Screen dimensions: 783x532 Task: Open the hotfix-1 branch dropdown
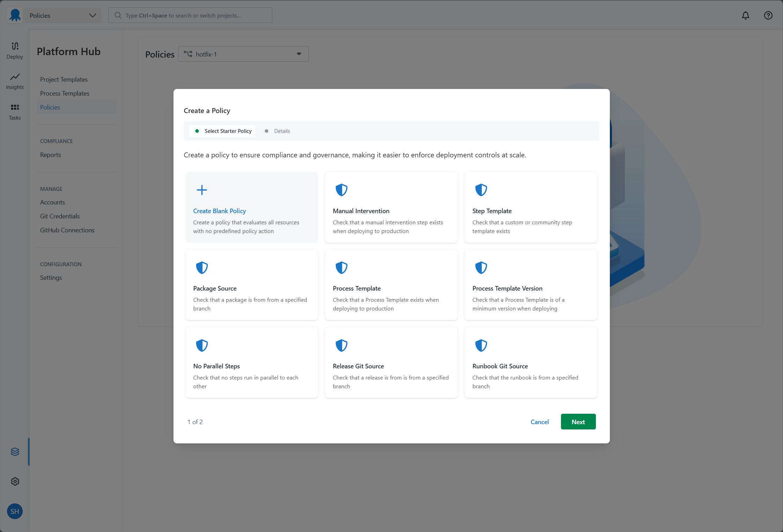click(243, 54)
